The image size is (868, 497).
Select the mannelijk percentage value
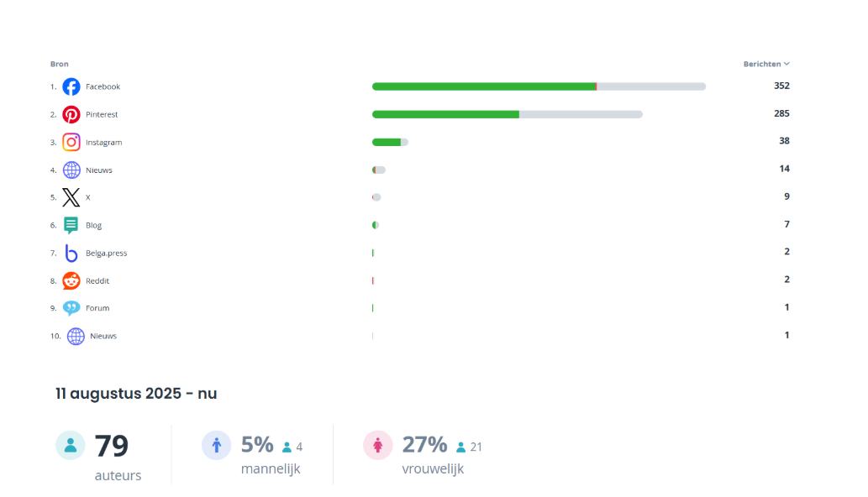[257, 444]
